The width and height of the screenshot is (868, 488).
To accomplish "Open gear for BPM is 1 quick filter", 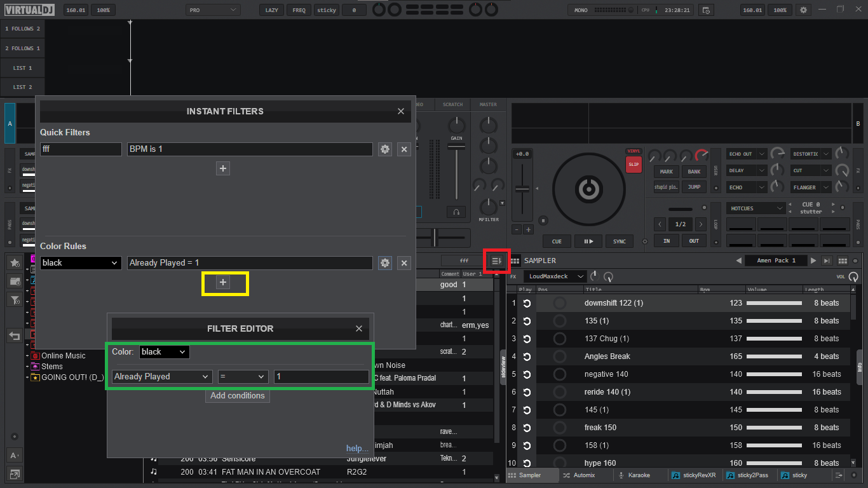I will (384, 149).
